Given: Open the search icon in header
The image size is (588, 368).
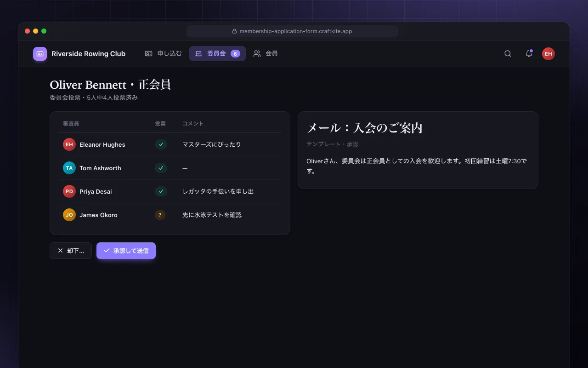Looking at the screenshot, I should [508, 54].
